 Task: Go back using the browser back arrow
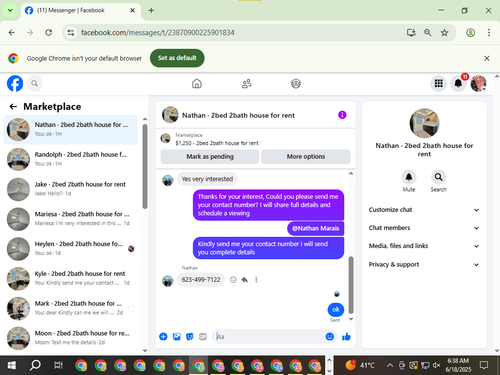tap(12, 33)
